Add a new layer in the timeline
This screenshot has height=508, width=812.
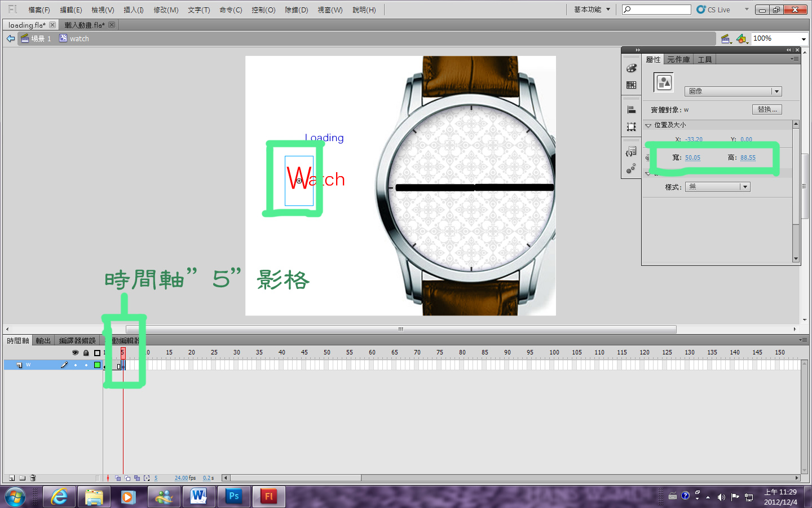[12, 478]
